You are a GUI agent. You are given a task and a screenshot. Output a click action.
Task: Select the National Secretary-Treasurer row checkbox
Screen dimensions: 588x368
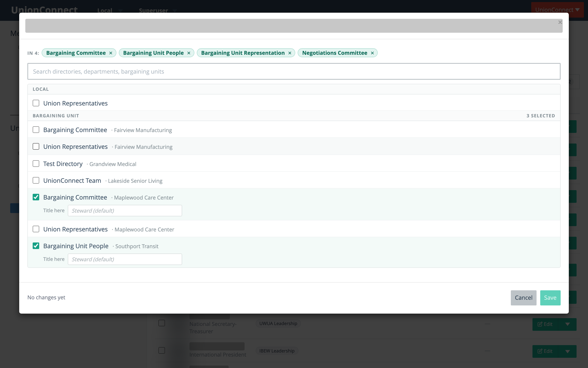[161, 323]
